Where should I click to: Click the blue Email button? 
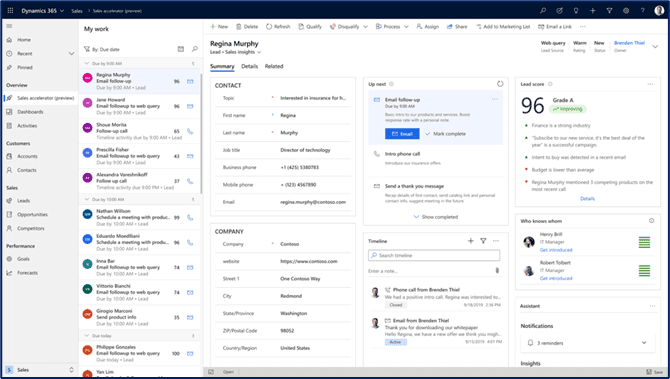402,134
